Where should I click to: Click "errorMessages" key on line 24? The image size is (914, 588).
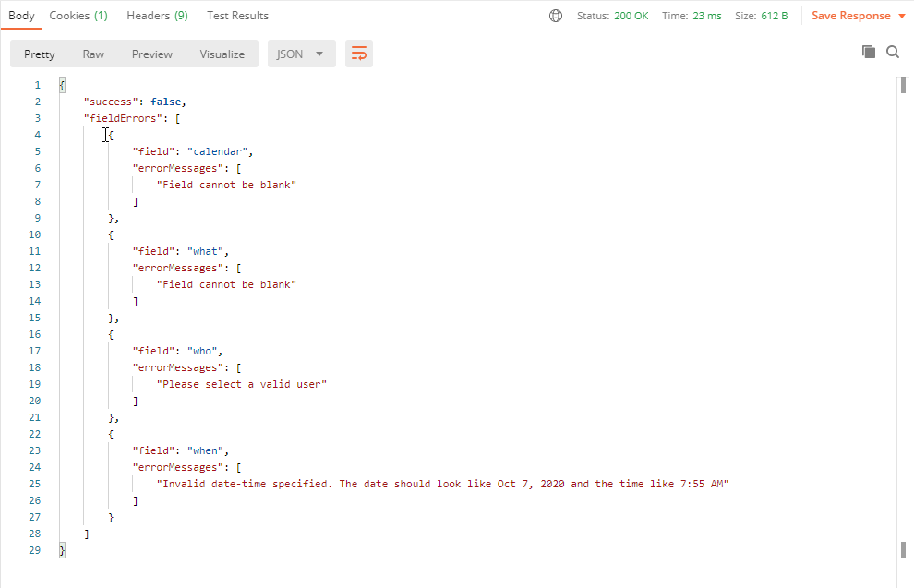(x=178, y=467)
